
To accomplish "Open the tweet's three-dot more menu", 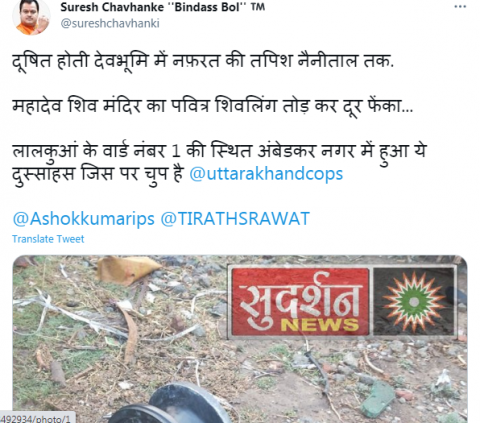I will (x=460, y=7).
